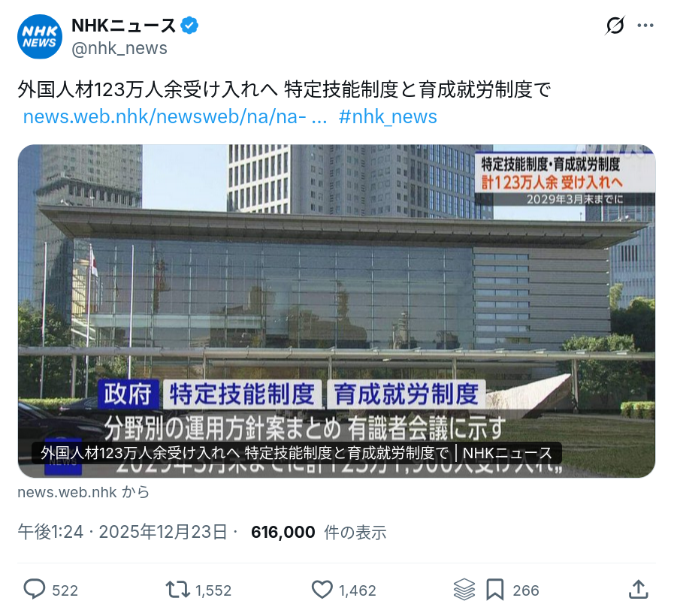
Task: Open the government building preview image
Action: pos(337,311)
